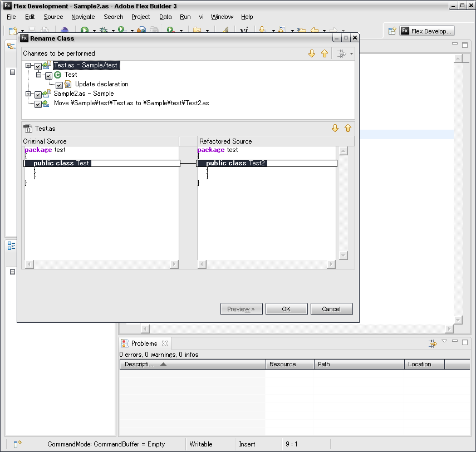
Task: Click the Refactored Source vertical scrollbar down arrow
Action: [x=343, y=256]
